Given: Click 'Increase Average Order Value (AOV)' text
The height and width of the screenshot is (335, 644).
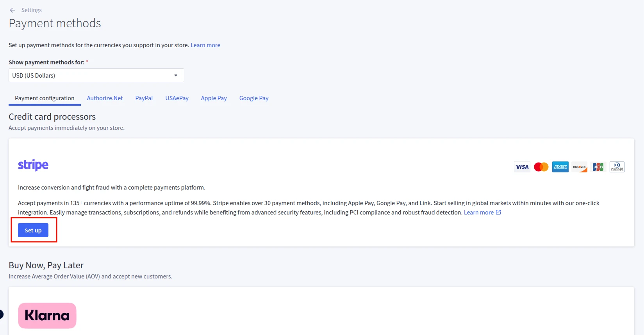Looking at the screenshot, I should tap(54, 277).
